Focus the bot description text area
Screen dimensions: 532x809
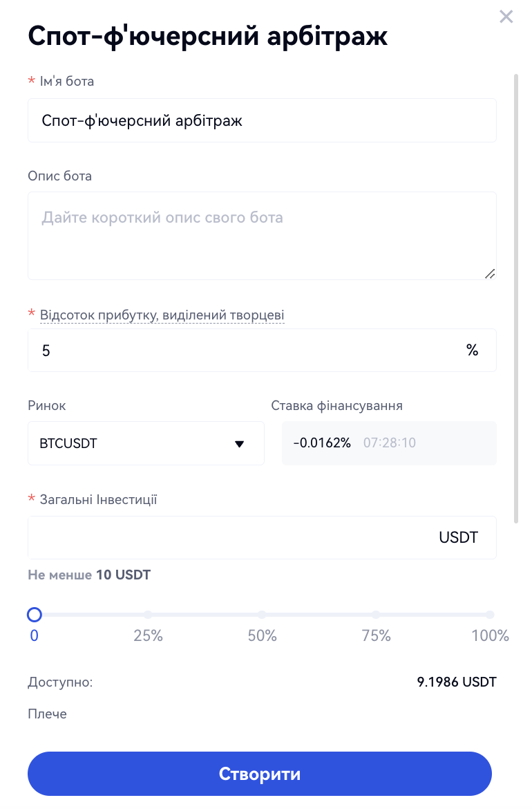[262, 236]
